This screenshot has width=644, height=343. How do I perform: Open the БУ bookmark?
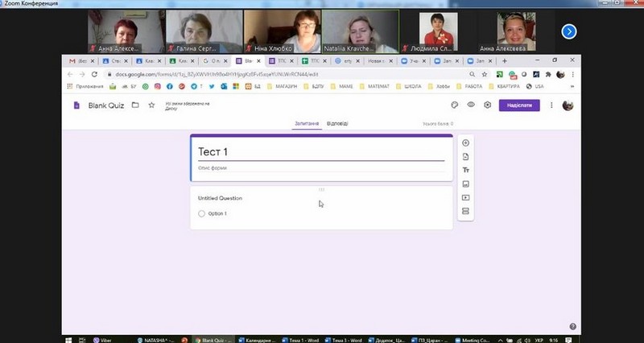pyautogui.click(x=129, y=86)
